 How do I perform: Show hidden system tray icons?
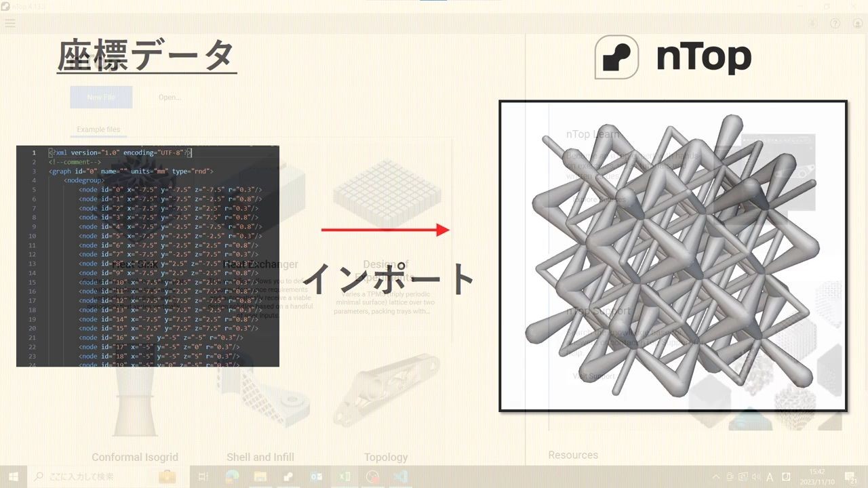(716, 476)
